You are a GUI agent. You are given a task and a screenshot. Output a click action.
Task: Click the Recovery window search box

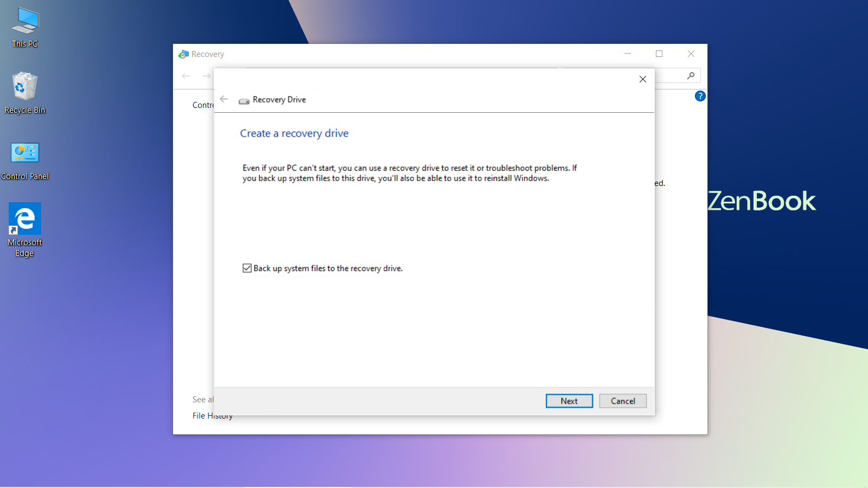[678, 75]
